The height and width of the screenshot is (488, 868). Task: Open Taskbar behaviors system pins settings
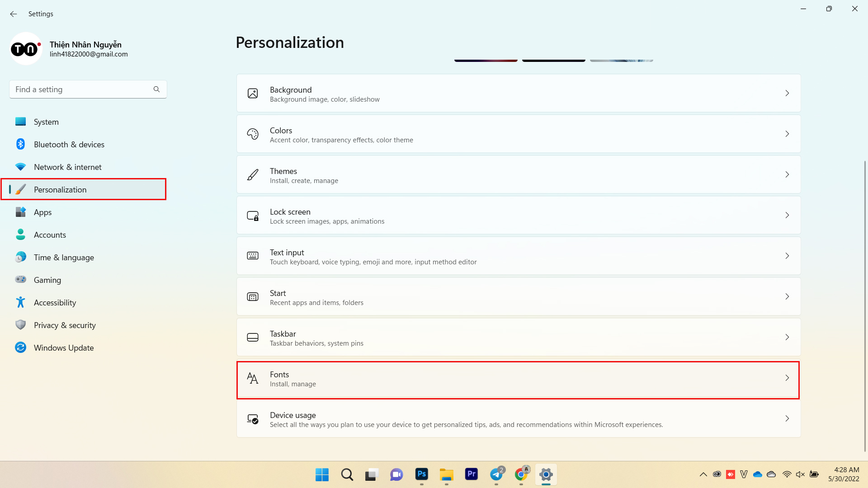point(518,337)
